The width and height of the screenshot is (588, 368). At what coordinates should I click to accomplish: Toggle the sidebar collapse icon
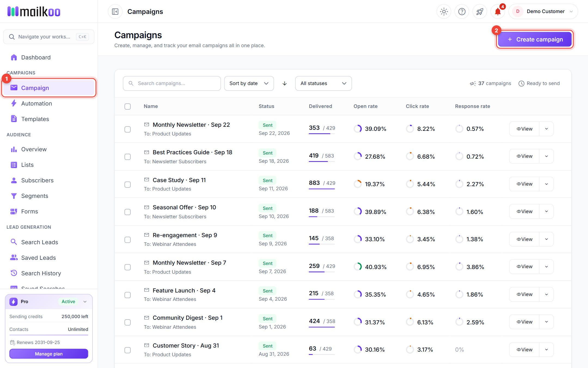pyautogui.click(x=115, y=11)
